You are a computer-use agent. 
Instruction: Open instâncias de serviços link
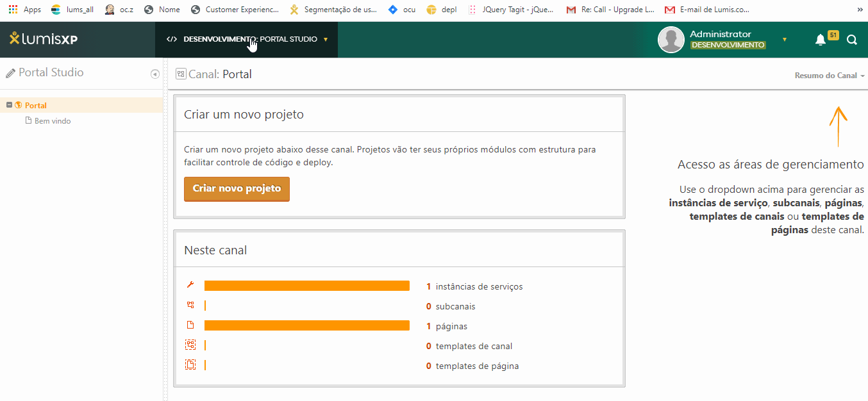point(479,286)
